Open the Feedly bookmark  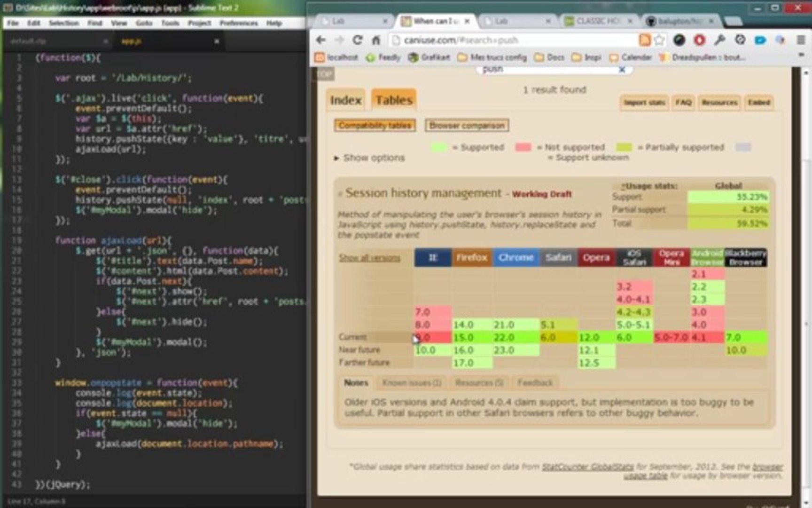click(383, 57)
